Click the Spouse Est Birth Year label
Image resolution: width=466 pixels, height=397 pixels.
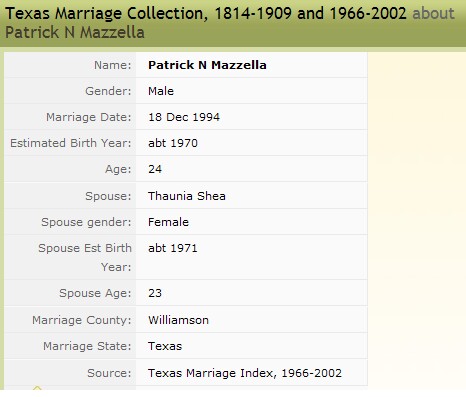[85, 257]
